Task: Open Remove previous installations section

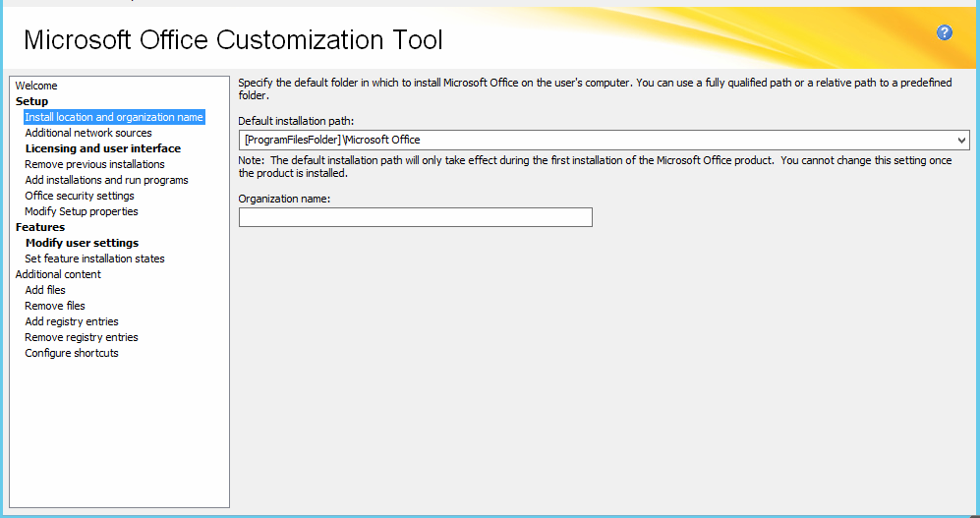Action: [94, 164]
